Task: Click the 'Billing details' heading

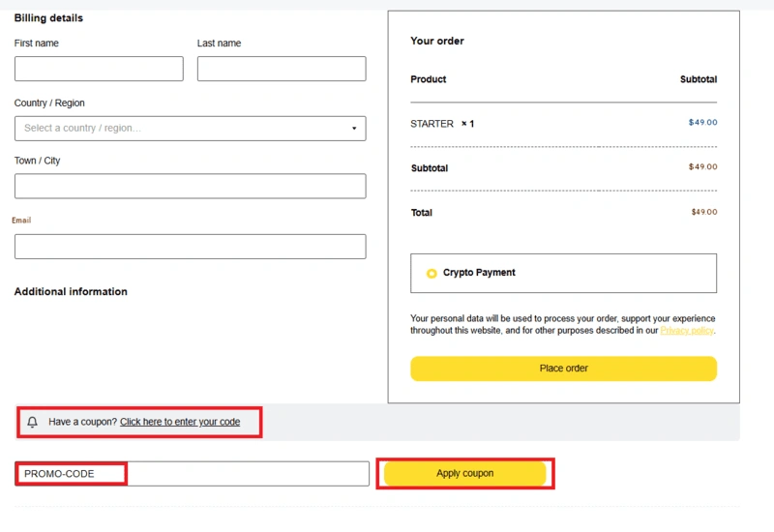Action: click(48, 18)
